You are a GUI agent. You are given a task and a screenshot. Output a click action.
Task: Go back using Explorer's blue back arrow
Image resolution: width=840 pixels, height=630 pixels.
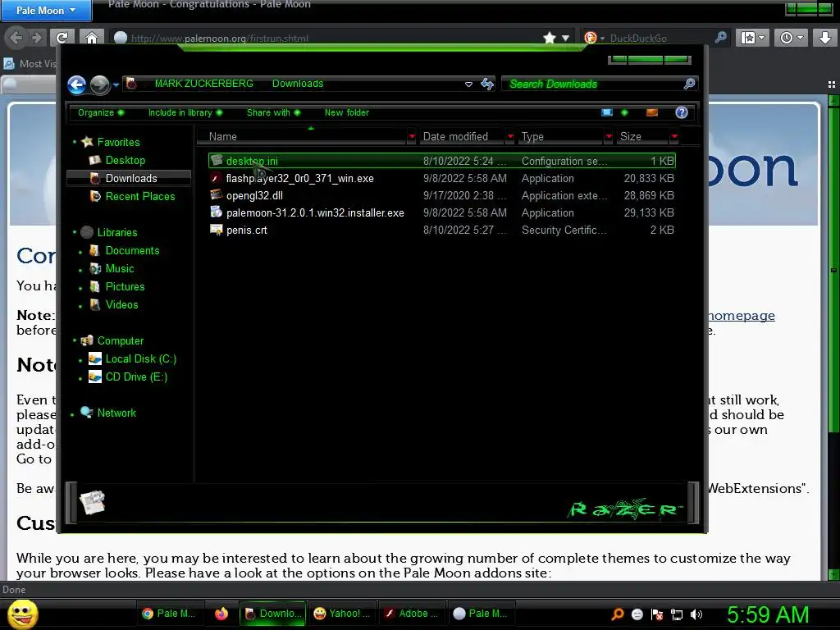[76, 84]
